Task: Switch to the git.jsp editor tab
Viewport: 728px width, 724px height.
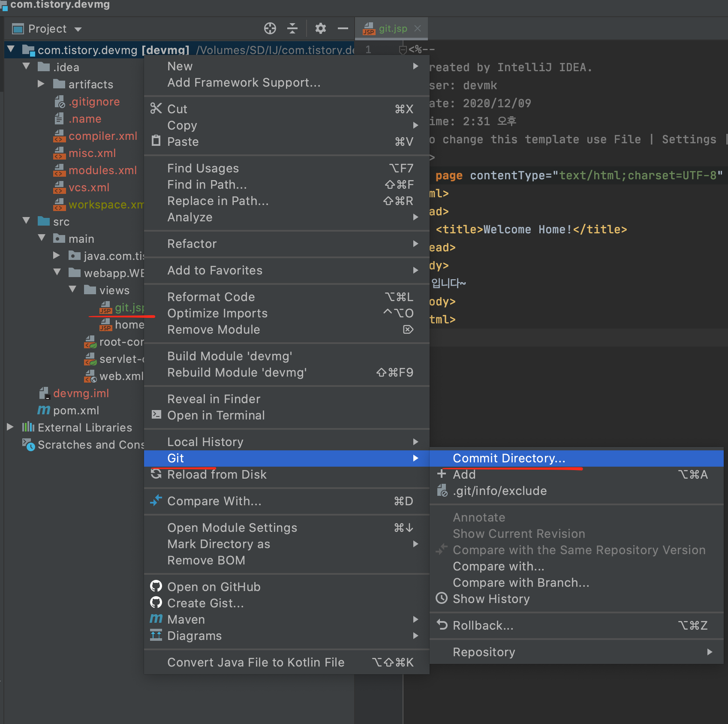Action: pos(392,29)
